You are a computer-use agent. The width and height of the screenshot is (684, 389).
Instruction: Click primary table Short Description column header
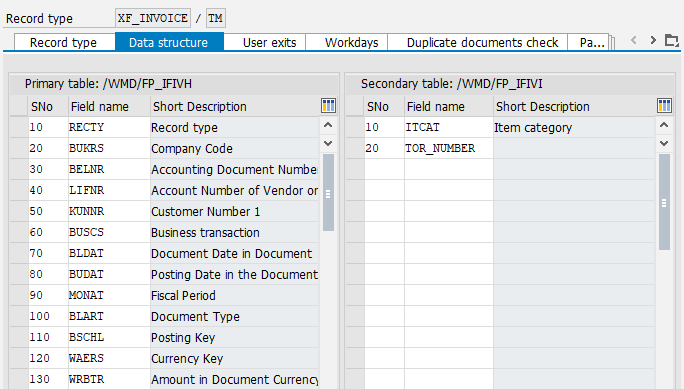[235, 106]
